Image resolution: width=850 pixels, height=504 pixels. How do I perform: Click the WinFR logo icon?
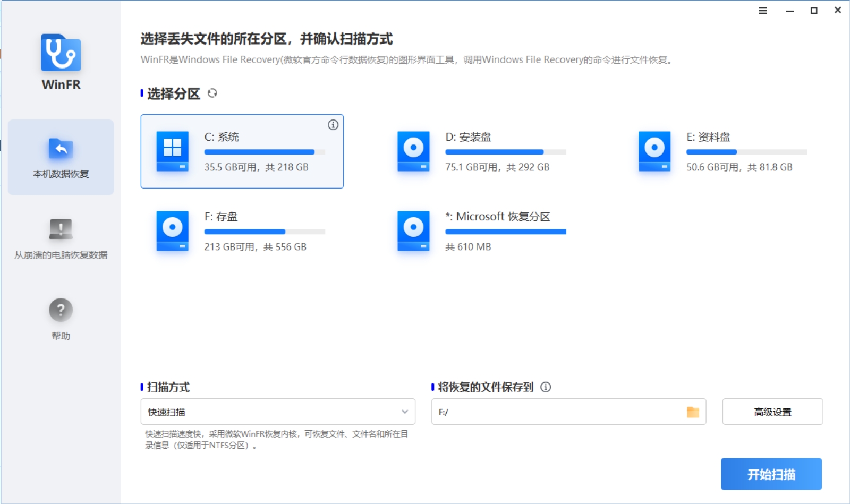click(x=61, y=53)
